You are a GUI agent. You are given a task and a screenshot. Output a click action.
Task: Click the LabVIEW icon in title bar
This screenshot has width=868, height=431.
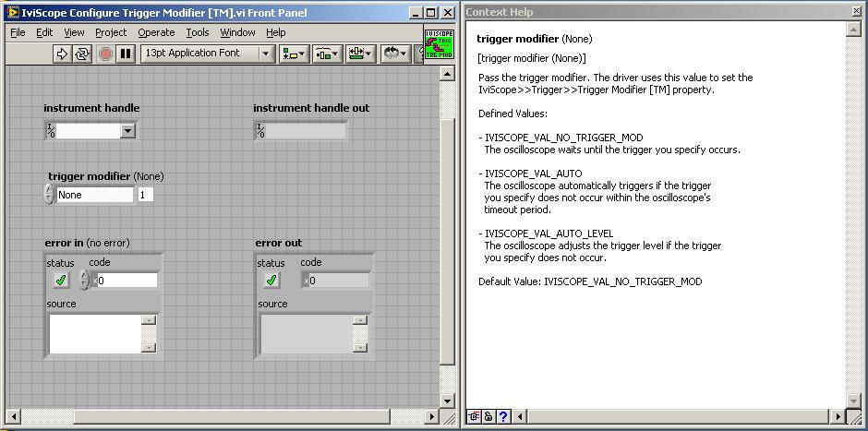(12, 12)
